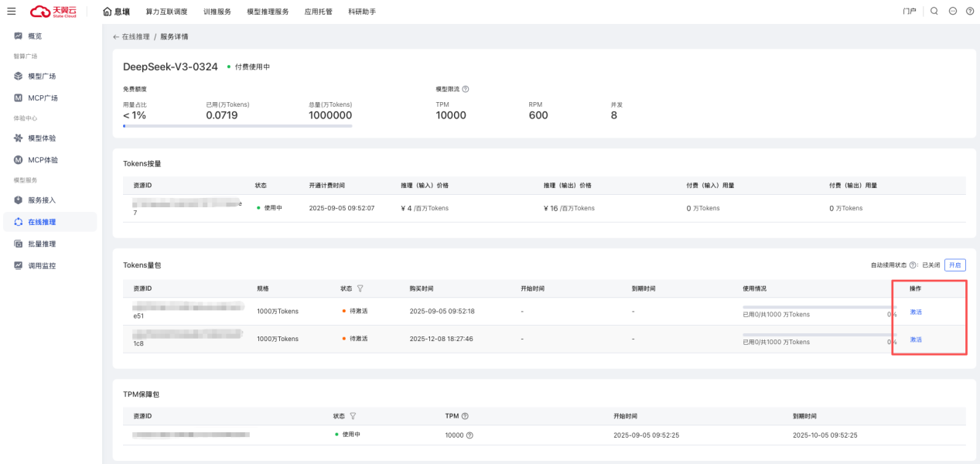This screenshot has width=980, height=464.
Task: Click the free quota usage progress bar
Action: (237, 125)
